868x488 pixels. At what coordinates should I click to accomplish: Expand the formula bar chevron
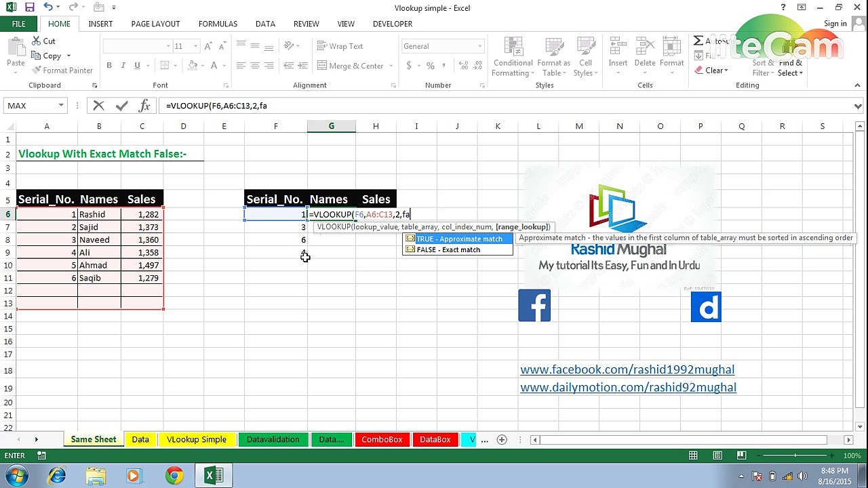click(858, 106)
